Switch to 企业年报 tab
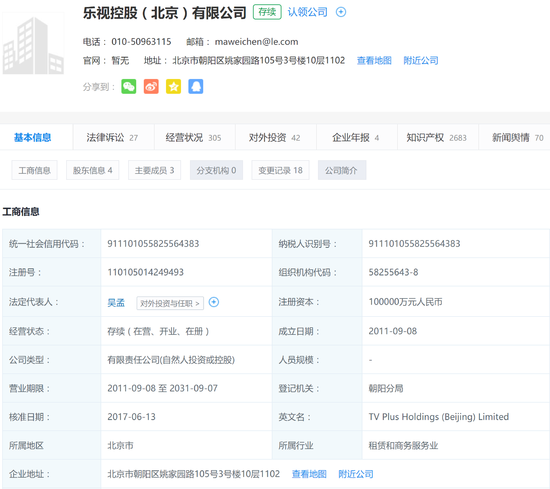Screen dimensions: 550x489 click(x=356, y=138)
